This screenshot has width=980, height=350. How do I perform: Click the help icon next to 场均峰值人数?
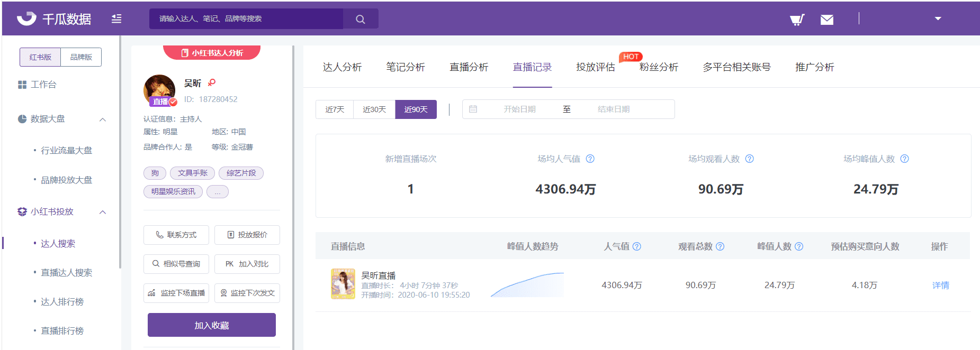click(905, 159)
